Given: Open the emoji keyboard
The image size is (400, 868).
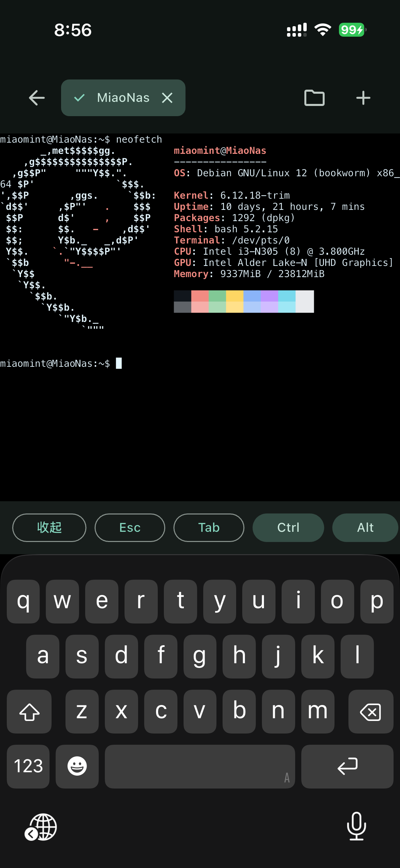Looking at the screenshot, I should point(77,766).
